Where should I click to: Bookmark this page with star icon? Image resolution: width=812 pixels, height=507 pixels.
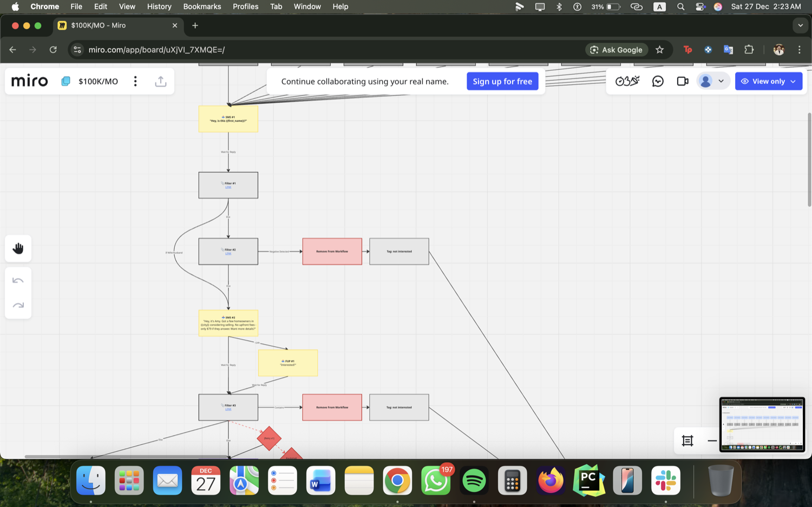659,50
